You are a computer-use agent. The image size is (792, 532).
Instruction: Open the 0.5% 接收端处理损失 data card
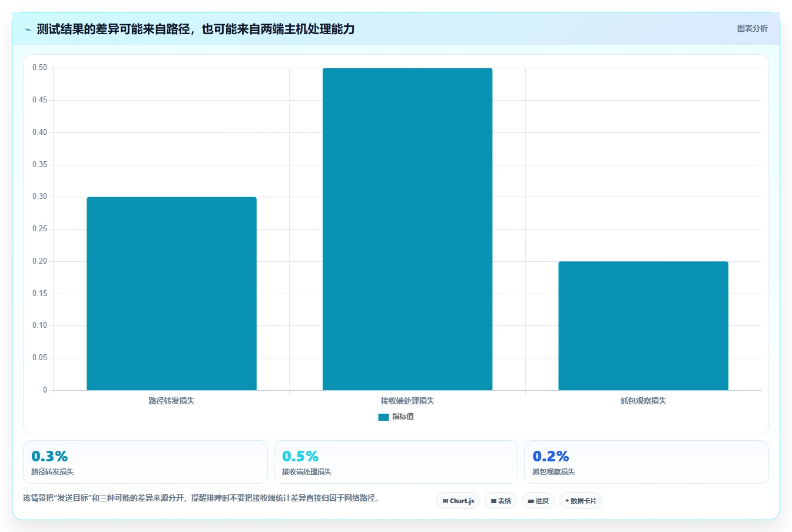pyautogui.click(x=396, y=462)
